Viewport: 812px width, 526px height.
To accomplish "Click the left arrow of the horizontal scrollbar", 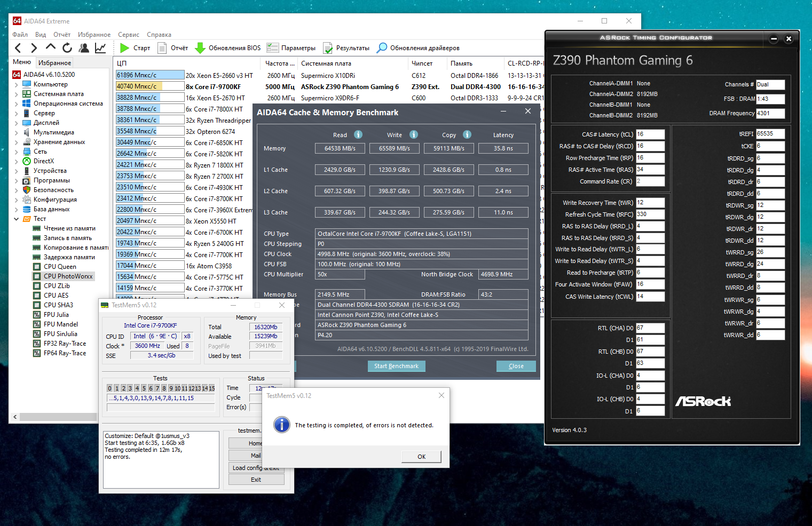I will click(x=15, y=417).
